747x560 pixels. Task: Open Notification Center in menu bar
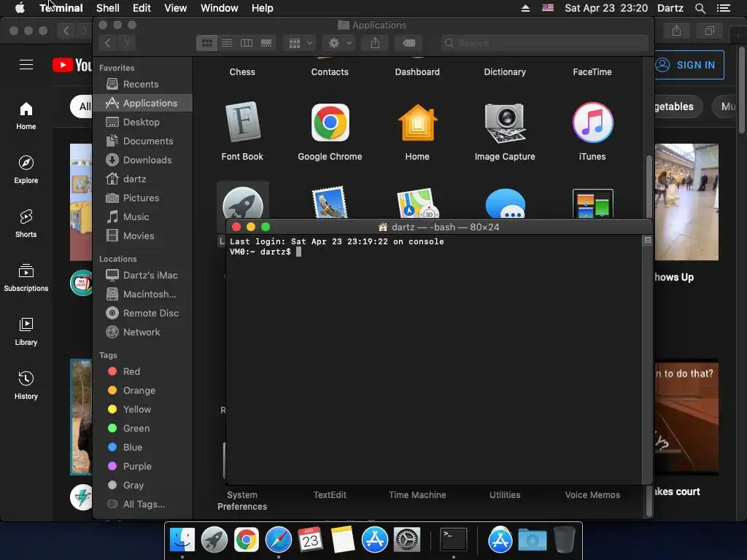coord(724,8)
